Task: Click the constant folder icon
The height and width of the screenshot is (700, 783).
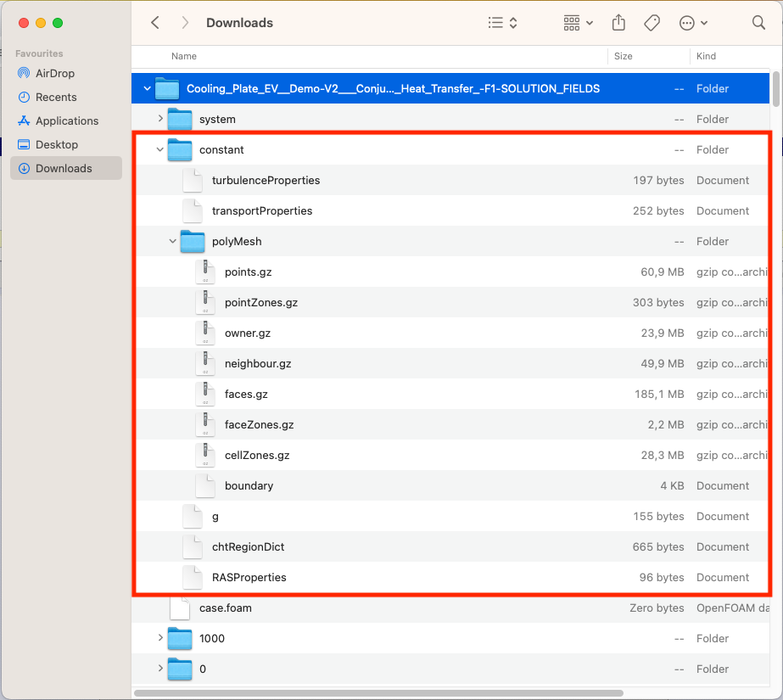Action: point(180,149)
